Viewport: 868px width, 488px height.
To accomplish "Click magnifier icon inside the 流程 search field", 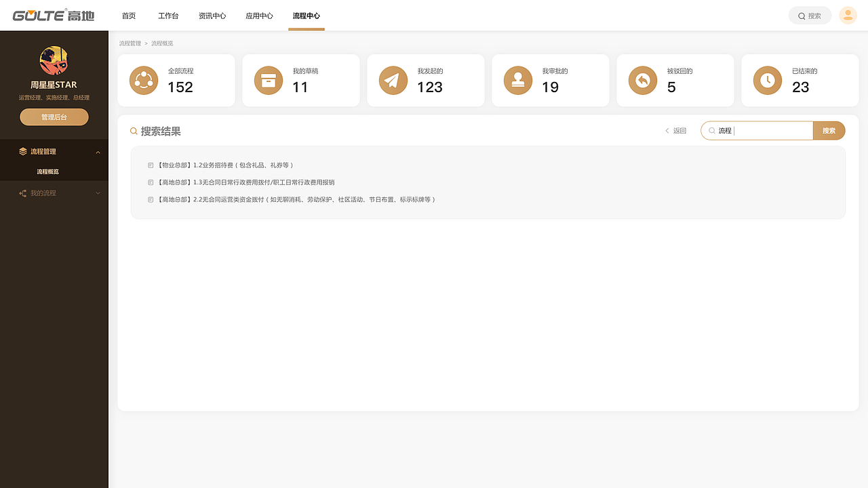I will click(x=712, y=131).
